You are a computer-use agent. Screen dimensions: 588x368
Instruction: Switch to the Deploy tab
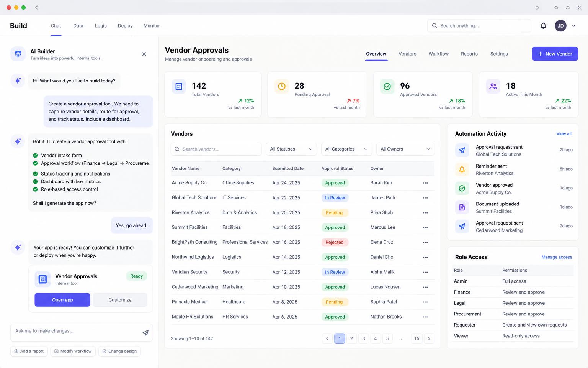coord(125,26)
